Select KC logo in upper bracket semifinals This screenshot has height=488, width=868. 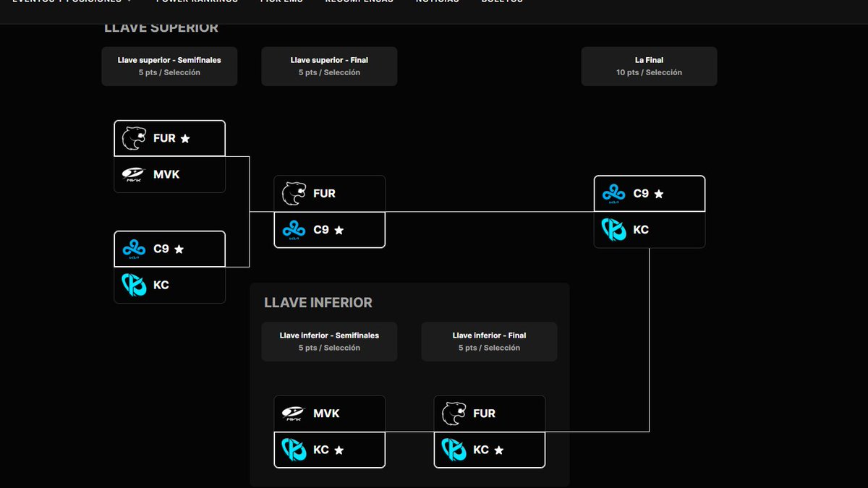[134, 285]
